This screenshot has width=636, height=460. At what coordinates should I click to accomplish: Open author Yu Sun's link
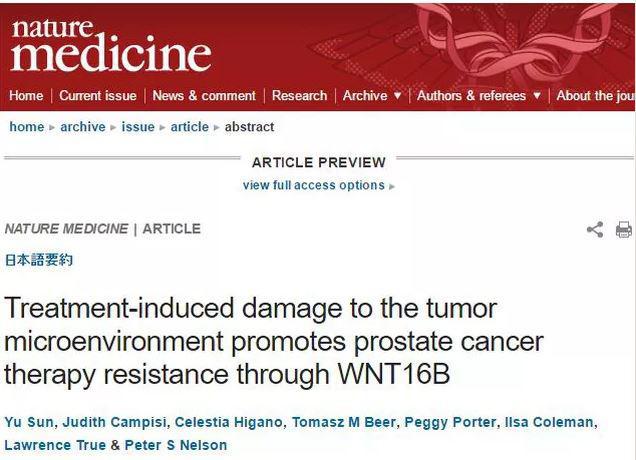click(29, 422)
